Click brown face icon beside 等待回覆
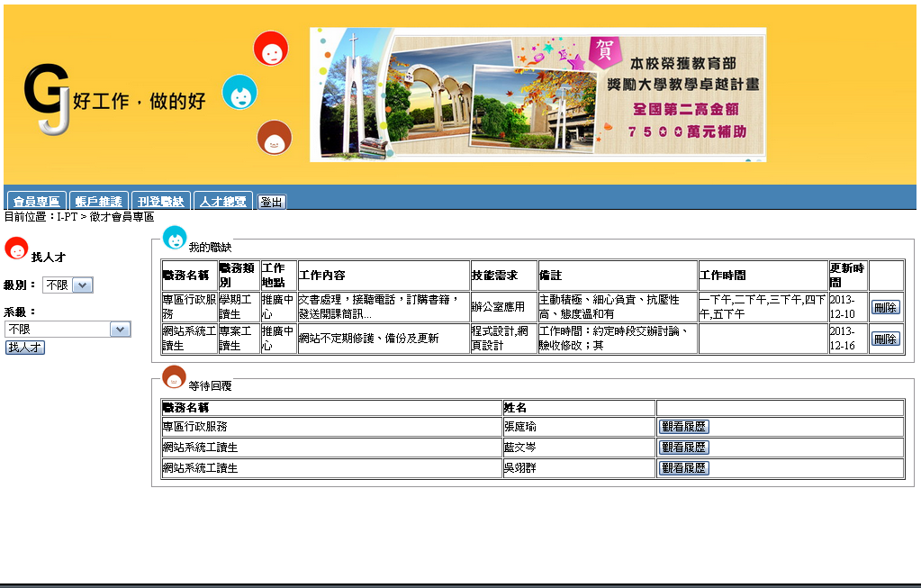The height and width of the screenshot is (588, 921). [x=174, y=377]
